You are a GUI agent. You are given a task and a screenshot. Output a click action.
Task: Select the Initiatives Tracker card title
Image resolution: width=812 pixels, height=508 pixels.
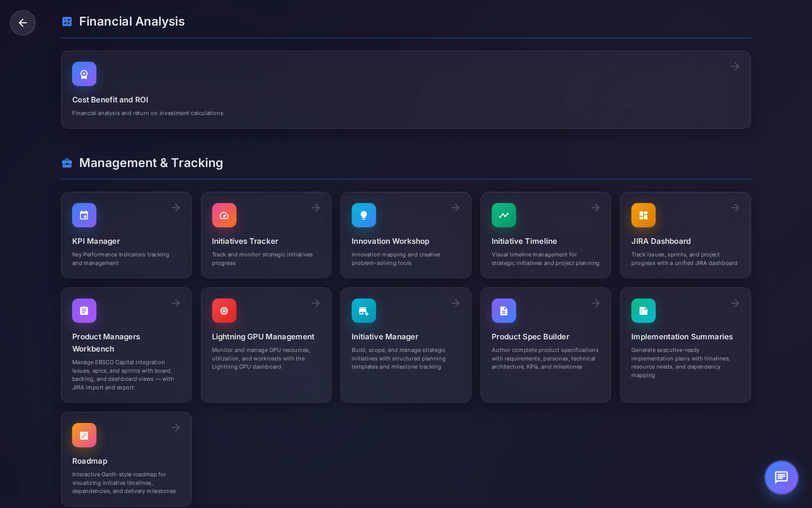click(x=245, y=241)
